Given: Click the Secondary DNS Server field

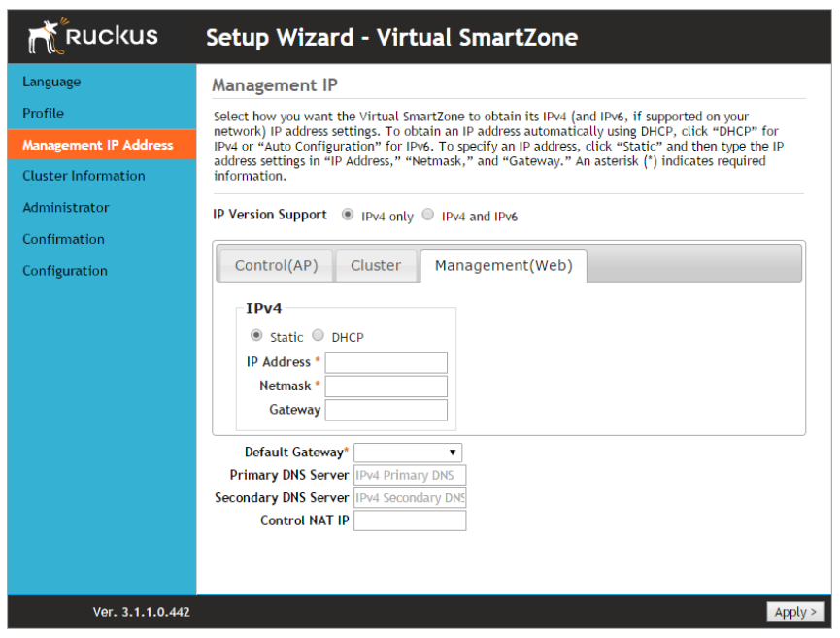Looking at the screenshot, I should [x=410, y=497].
